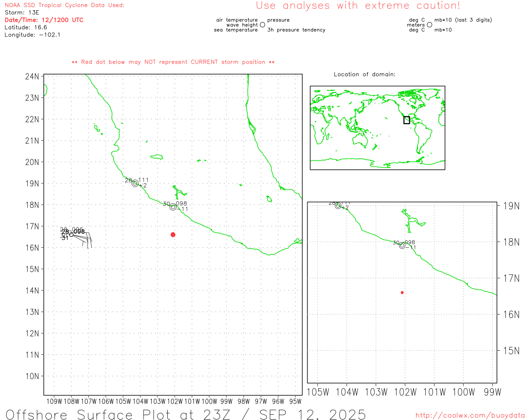Open the coolwx.com/buoydata link
Screen dimensions: 525x420
[470, 415]
